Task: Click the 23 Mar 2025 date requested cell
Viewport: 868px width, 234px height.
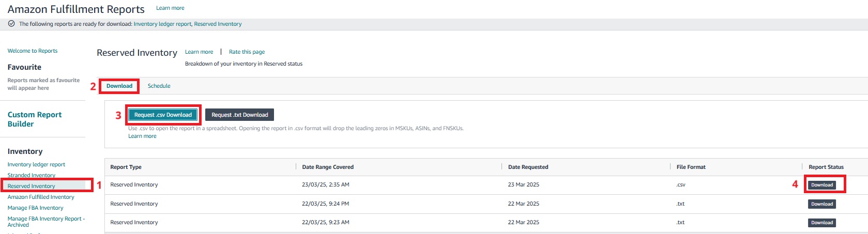Action: (x=523, y=185)
